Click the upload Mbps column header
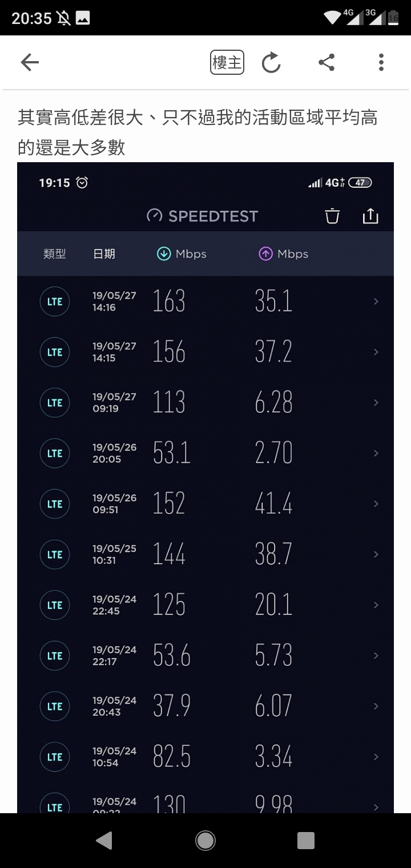Image resolution: width=411 pixels, height=868 pixels. [283, 254]
